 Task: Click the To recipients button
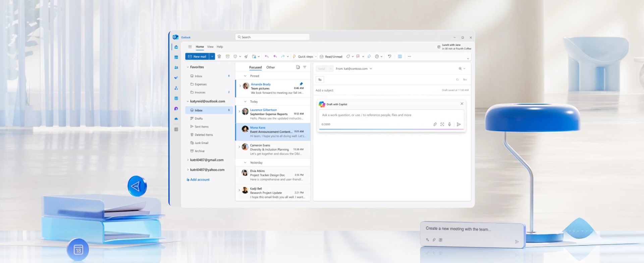coord(320,80)
